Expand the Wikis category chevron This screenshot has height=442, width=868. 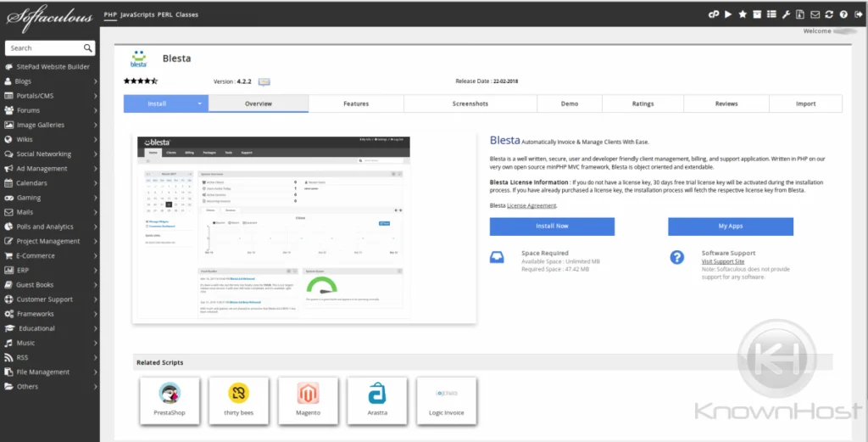(95, 140)
